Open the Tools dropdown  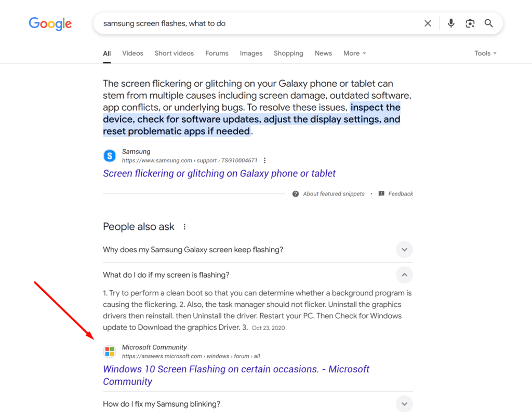point(485,54)
